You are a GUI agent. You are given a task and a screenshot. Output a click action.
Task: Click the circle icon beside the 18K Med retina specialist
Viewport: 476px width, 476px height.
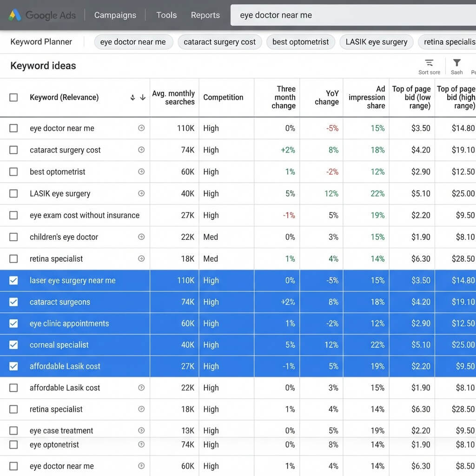tap(141, 258)
